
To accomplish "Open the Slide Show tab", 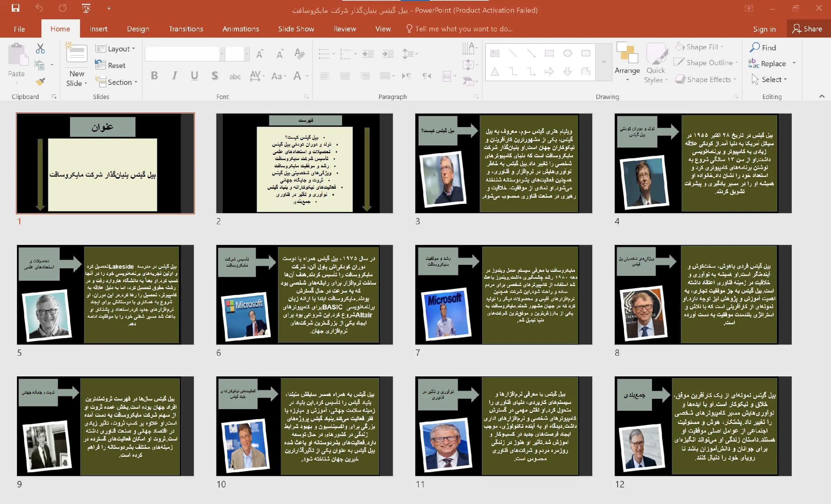I will pyautogui.click(x=296, y=29).
